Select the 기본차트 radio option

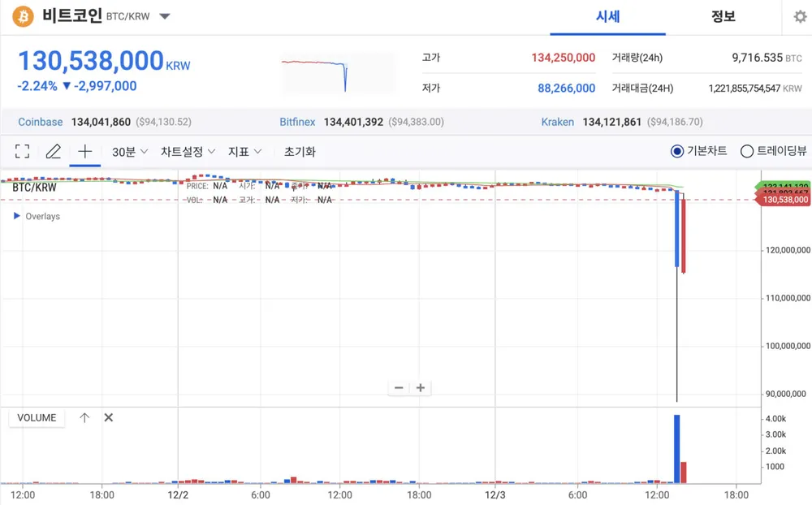(677, 151)
